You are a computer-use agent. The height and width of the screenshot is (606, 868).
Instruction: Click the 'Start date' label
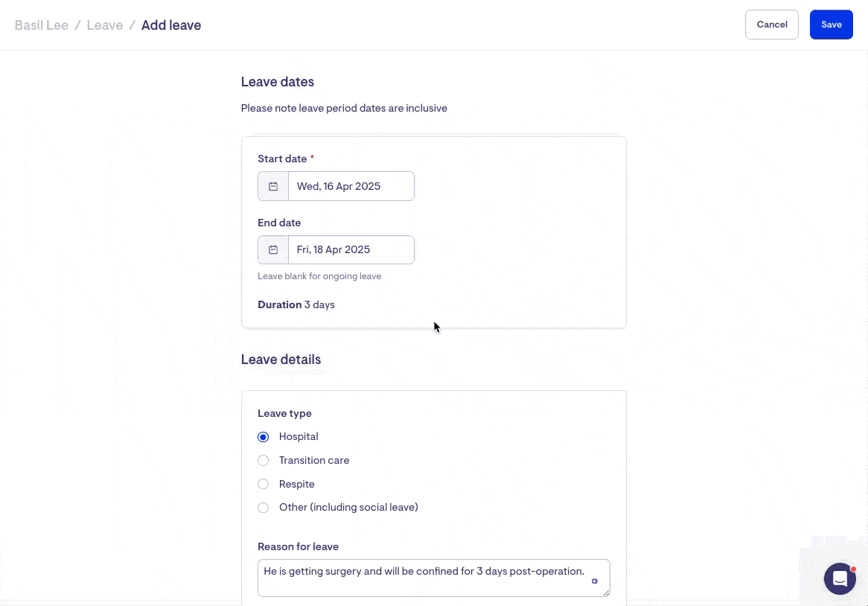point(282,159)
